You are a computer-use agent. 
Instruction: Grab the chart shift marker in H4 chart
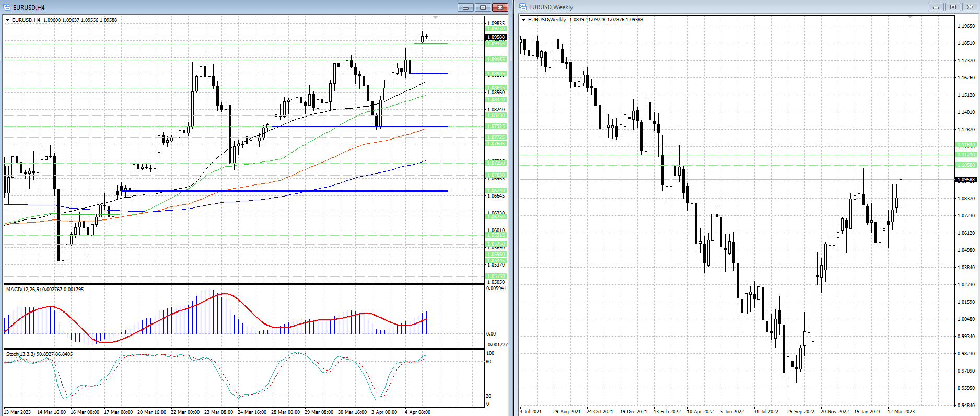coord(436,18)
